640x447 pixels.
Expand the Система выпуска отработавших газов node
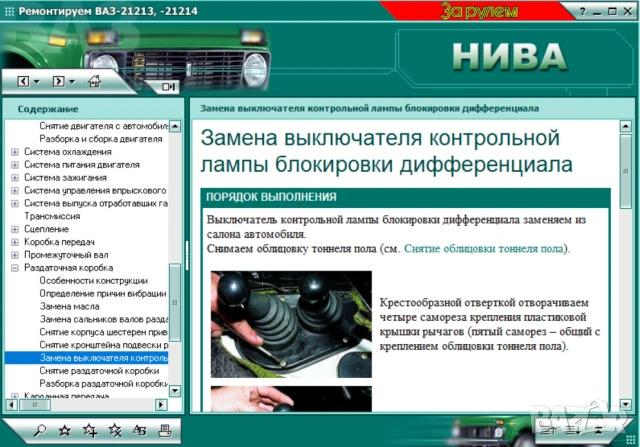point(15,203)
